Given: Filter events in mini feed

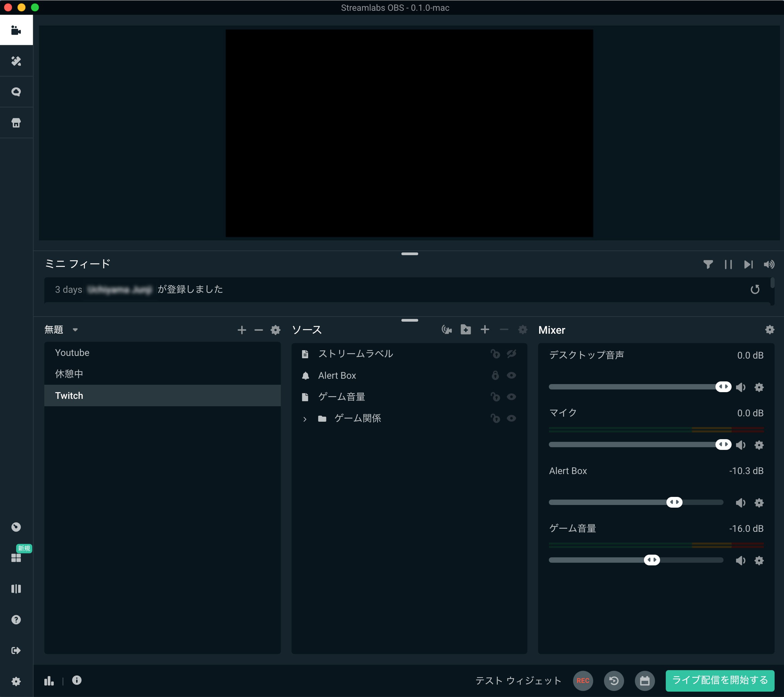Looking at the screenshot, I should tap(708, 264).
